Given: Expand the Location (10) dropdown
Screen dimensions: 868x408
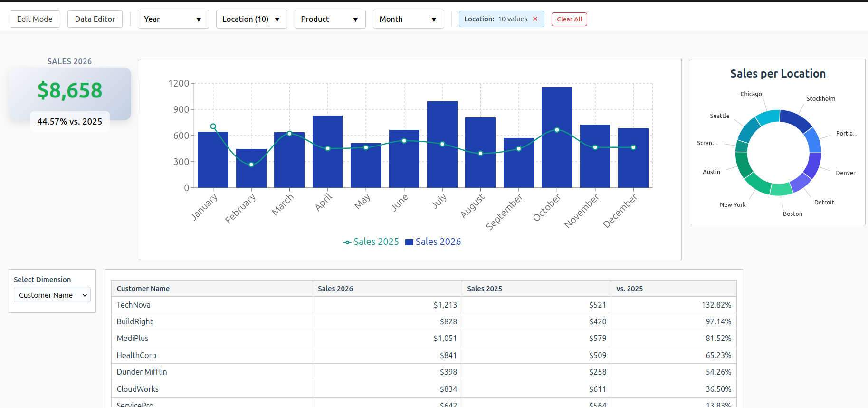Looking at the screenshot, I should [251, 19].
